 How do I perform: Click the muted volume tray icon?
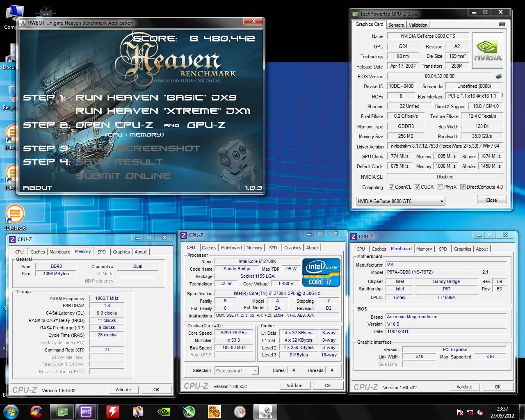pos(480,412)
